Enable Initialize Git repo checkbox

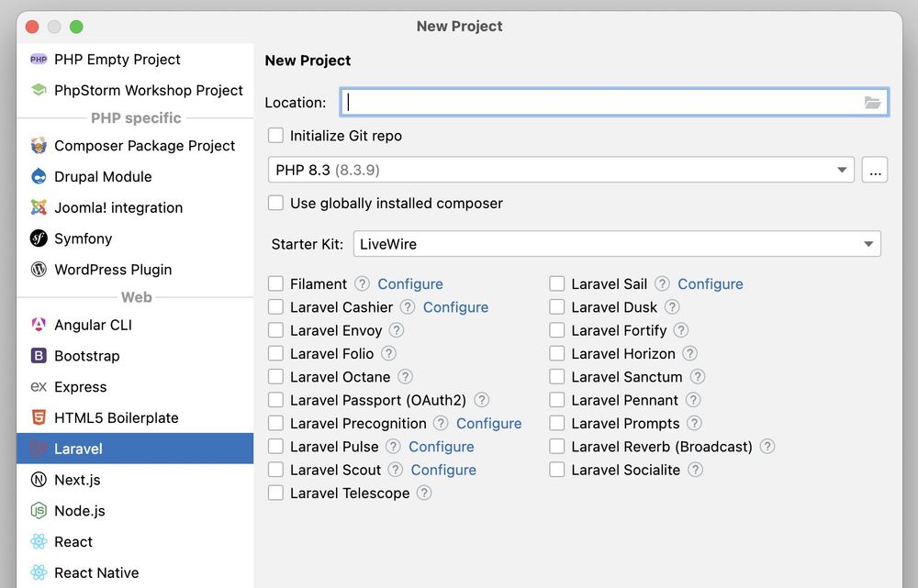click(275, 136)
